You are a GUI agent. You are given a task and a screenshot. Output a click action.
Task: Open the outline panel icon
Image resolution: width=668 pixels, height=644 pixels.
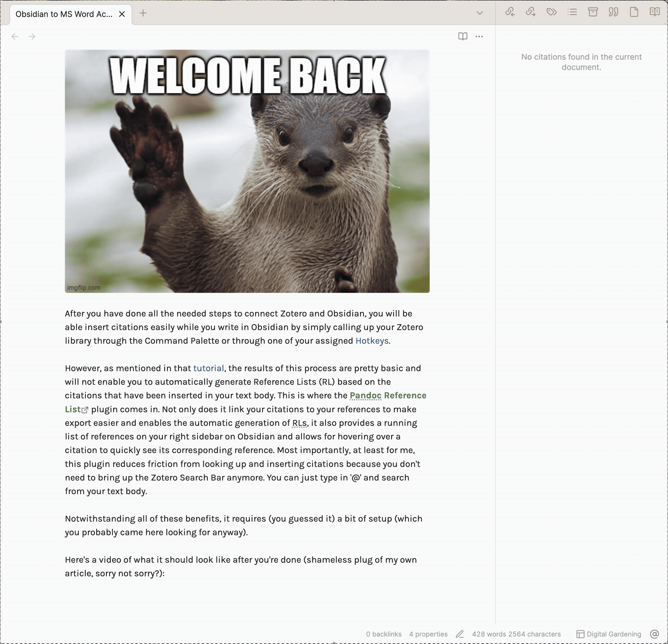[x=572, y=12]
